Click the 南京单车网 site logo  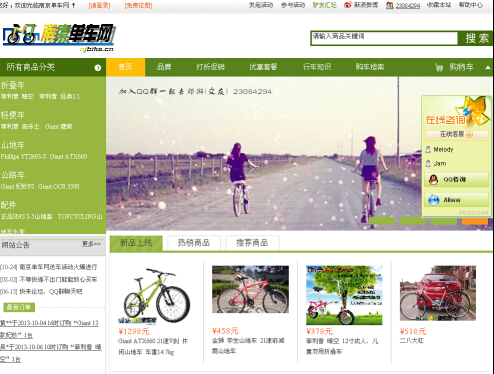click(58, 38)
